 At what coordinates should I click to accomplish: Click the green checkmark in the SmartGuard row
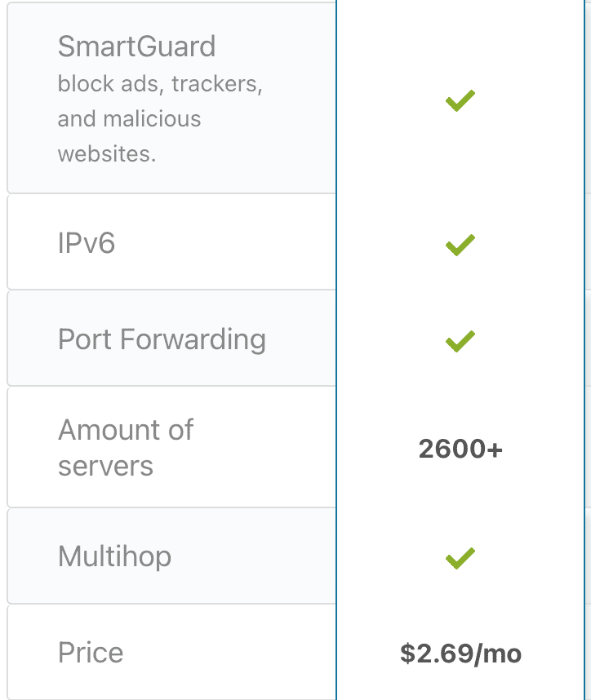[x=460, y=101]
